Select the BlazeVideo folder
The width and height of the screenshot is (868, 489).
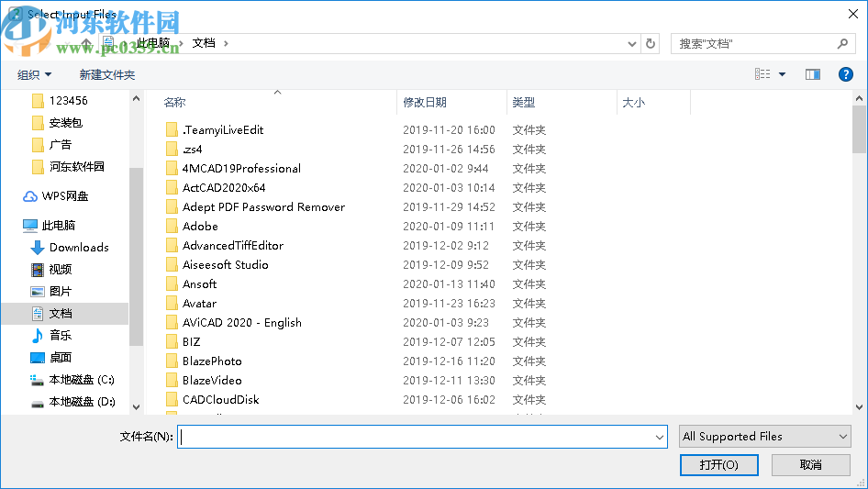(x=205, y=381)
